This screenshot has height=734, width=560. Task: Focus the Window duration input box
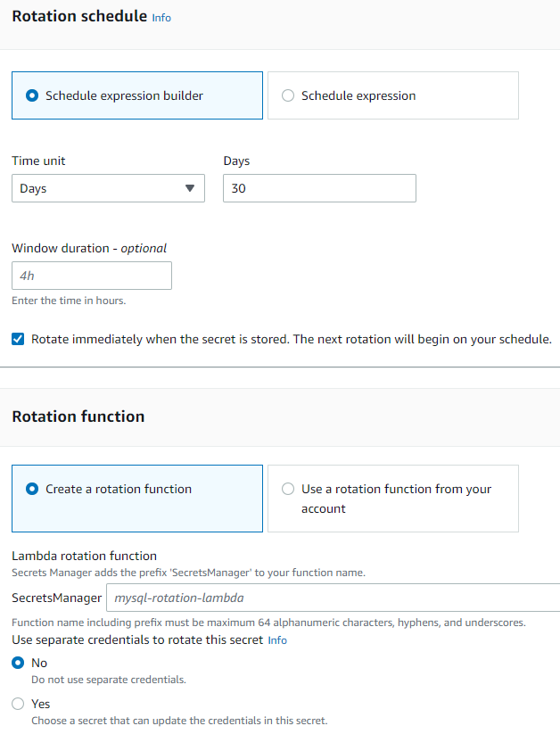[x=92, y=276]
